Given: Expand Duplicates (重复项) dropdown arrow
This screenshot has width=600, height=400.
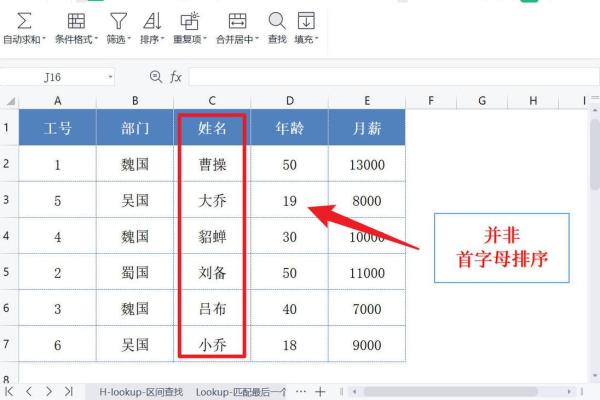Looking at the screenshot, I should (205, 38).
